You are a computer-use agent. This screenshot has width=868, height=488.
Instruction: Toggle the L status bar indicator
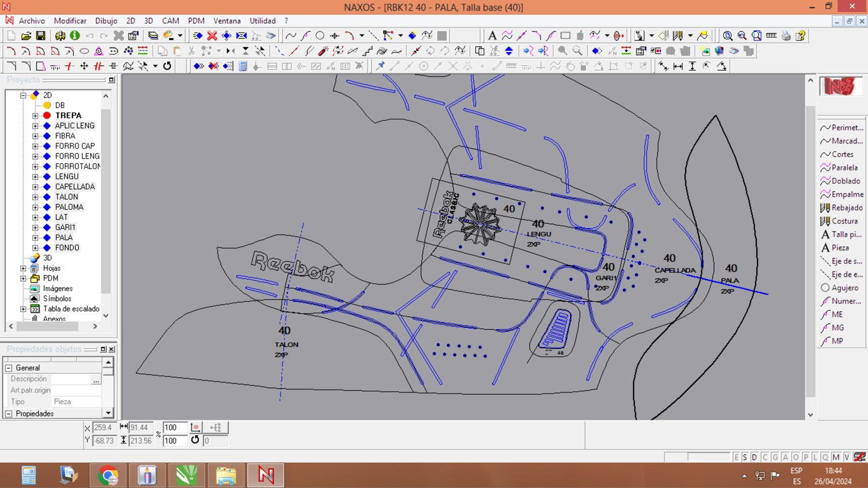pos(815,457)
